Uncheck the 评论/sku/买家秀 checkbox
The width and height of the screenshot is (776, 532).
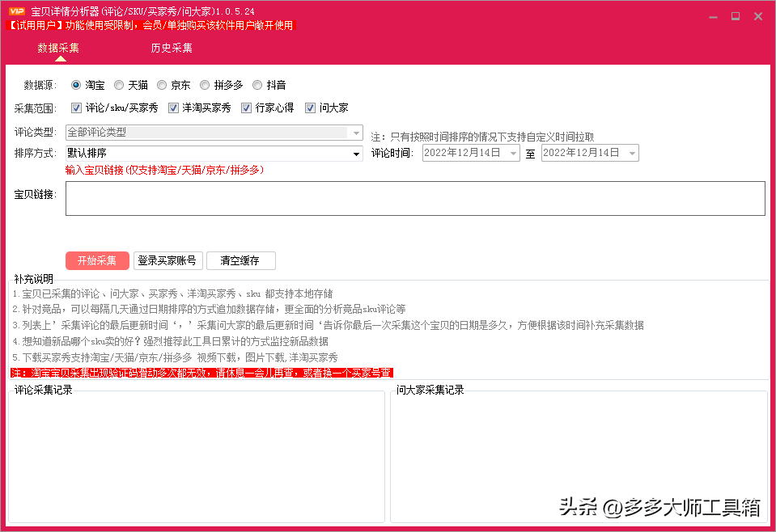click(x=75, y=107)
